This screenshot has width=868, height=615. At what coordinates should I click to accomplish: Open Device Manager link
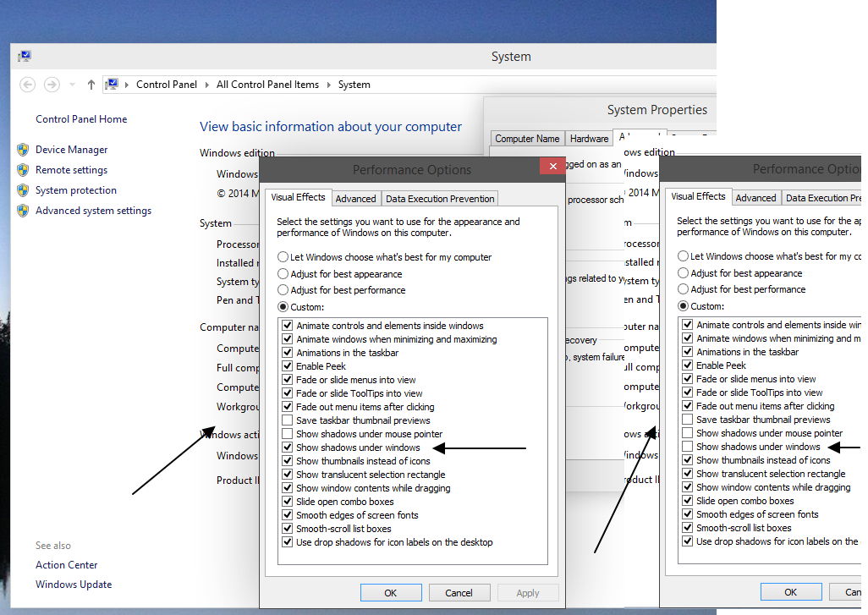(71, 150)
